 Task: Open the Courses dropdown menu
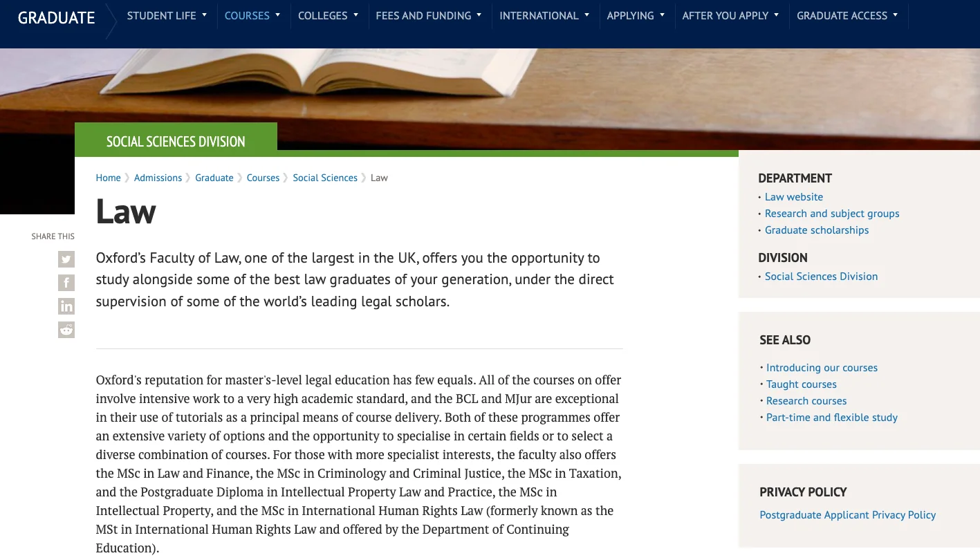click(x=252, y=15)
